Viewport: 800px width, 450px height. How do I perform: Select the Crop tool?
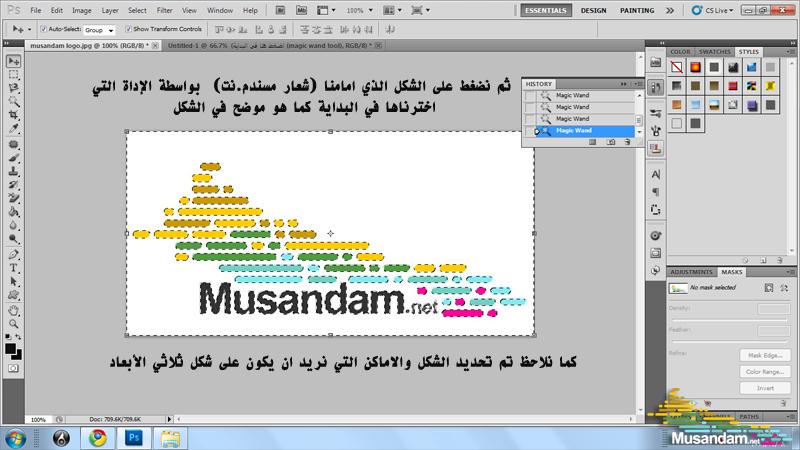pyautogui.click(x=13, y=115)
